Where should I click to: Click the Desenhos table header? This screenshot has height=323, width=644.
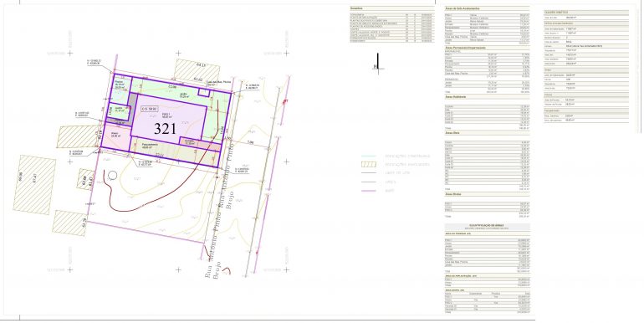coord(355,8)
